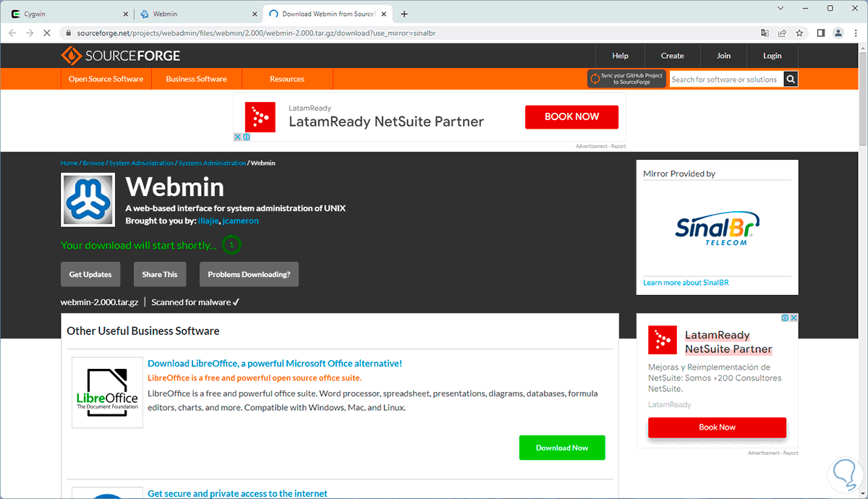Click the browser back arrow
This screenshot has width=868, height=499.
[12, 33]
